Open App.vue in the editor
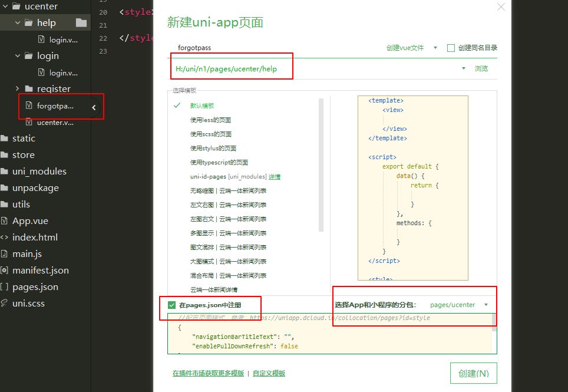The height and width of the screenshot is (392, 568). coord(30,221)
